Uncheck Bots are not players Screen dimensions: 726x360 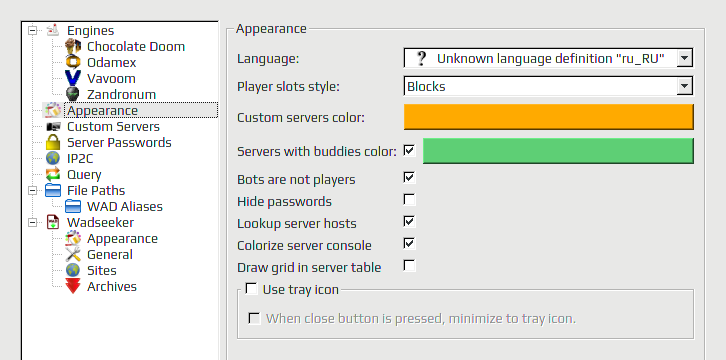tap(409, 178)
